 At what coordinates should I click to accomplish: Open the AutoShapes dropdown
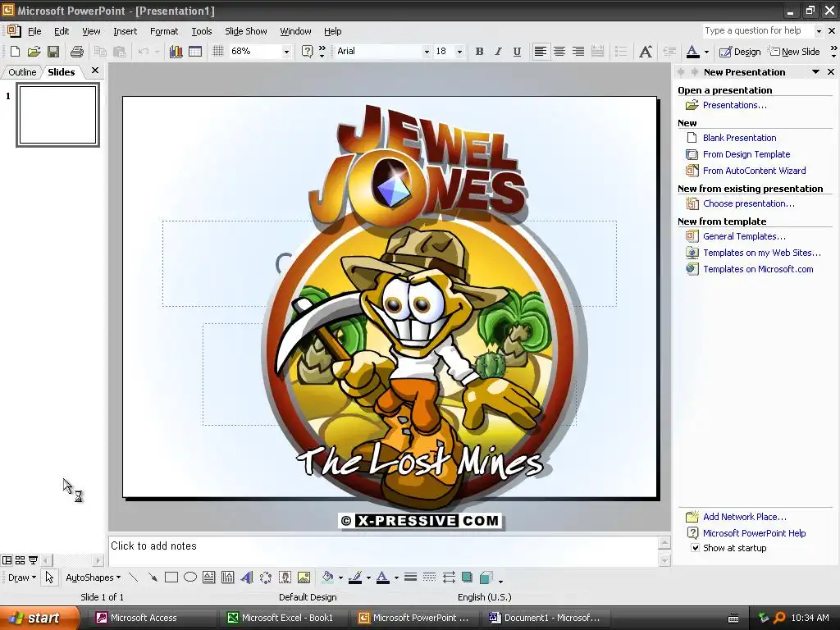[x=94, y=577]
